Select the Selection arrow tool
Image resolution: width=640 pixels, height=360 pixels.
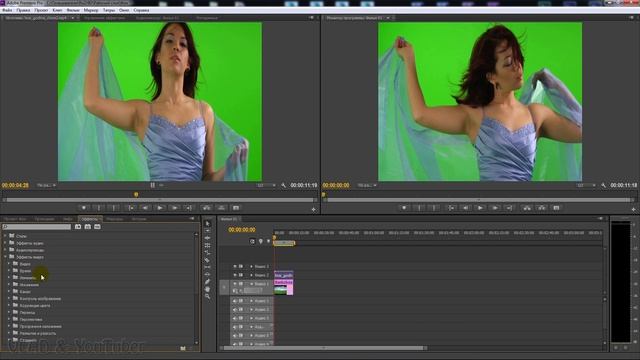click(207, 224)
